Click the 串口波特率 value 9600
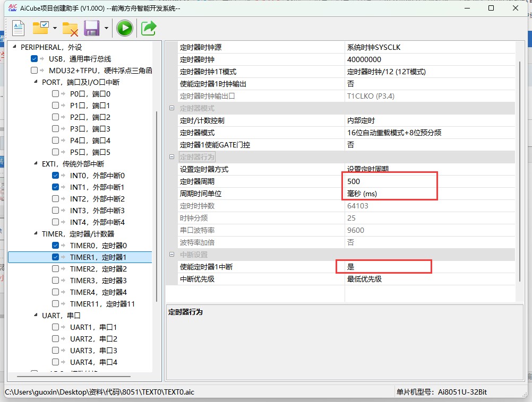532x402 pixels. [x=430, y=230]
